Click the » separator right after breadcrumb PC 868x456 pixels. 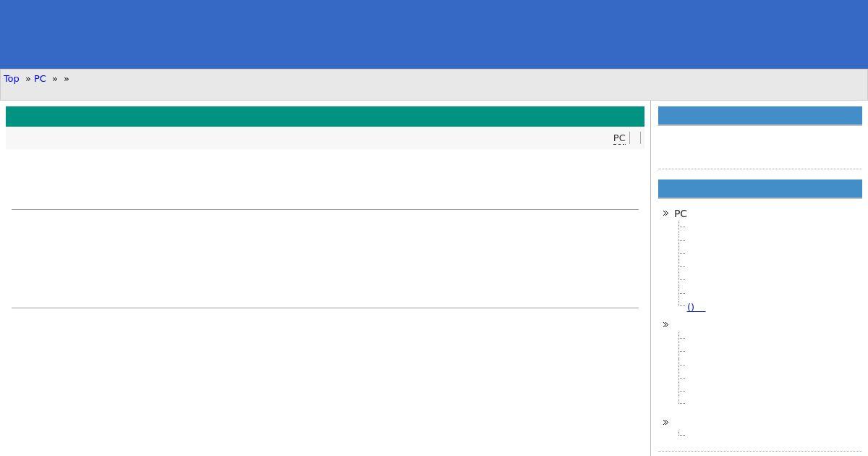[55, 79]
